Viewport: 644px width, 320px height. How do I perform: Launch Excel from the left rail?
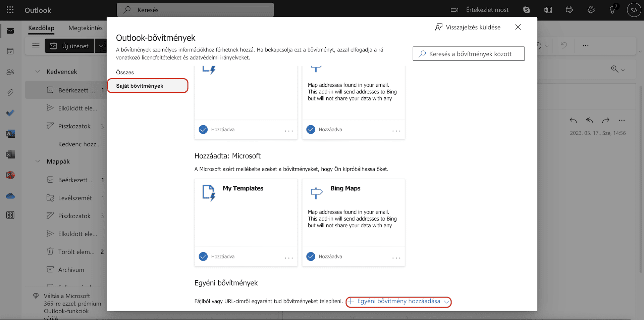click(10, 154)
